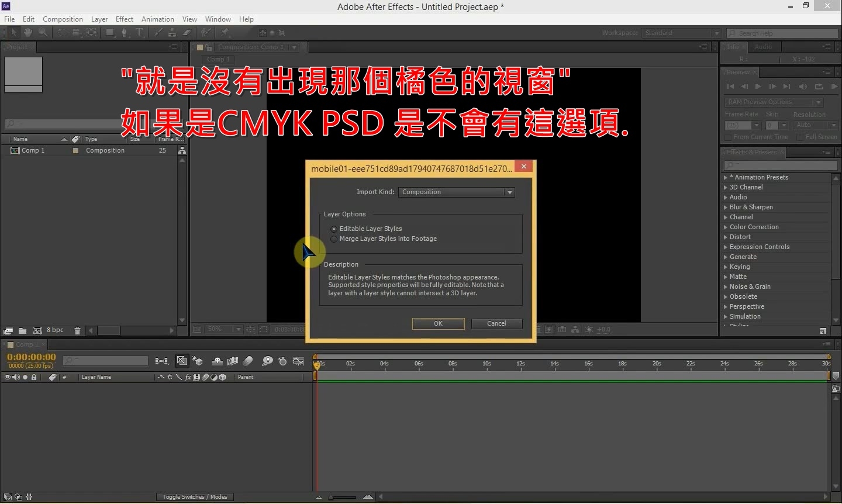Click the Hide Shy Layers timeline switch
The height and width of the screenshot is (504, 842).
tap(218, 361)
